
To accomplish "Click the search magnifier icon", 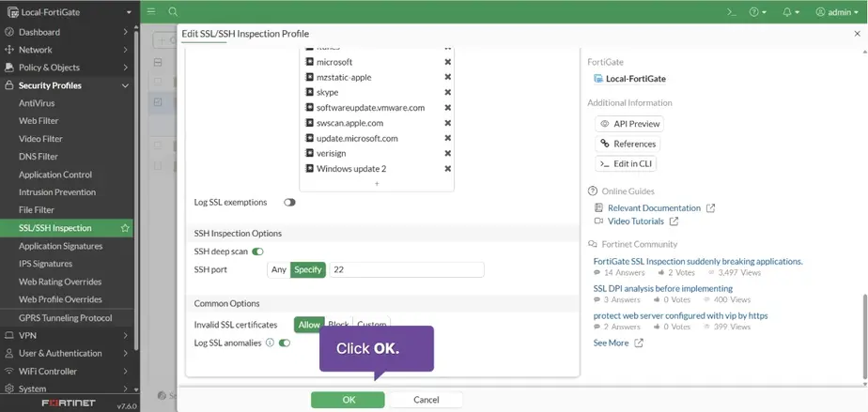I will click(173, 11).
